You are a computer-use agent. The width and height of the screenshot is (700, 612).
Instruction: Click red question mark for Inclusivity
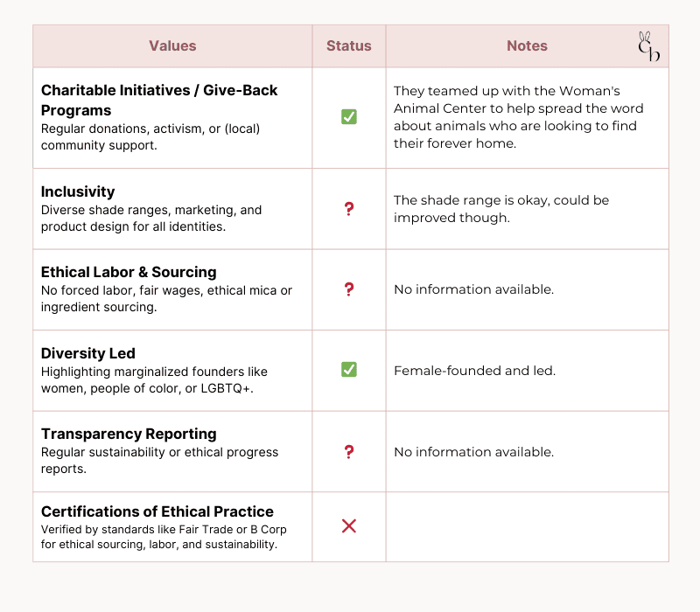click(349, 209)
